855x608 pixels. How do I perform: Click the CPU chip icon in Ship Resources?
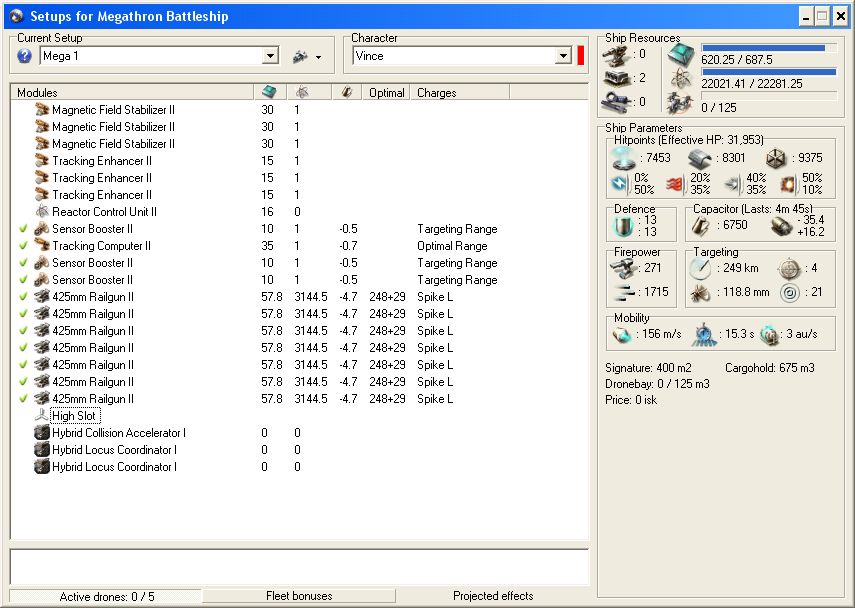coord(681,55)
